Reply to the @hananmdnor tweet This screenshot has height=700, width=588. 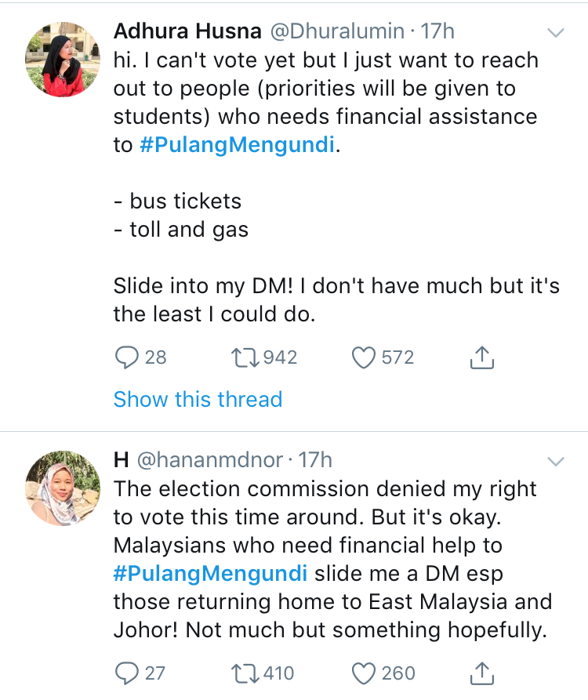pyautogui.click(x=127, y=673)
